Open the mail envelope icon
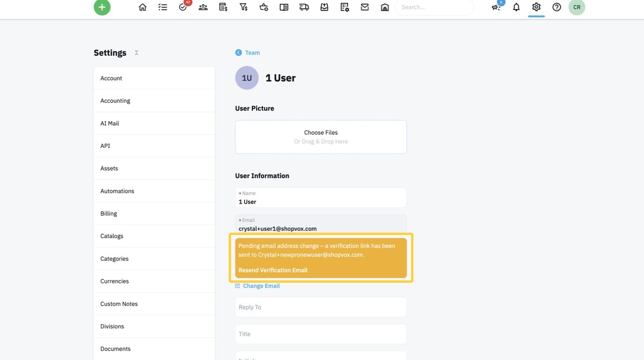This screenshot has width=644, height=360. (365, 7)
